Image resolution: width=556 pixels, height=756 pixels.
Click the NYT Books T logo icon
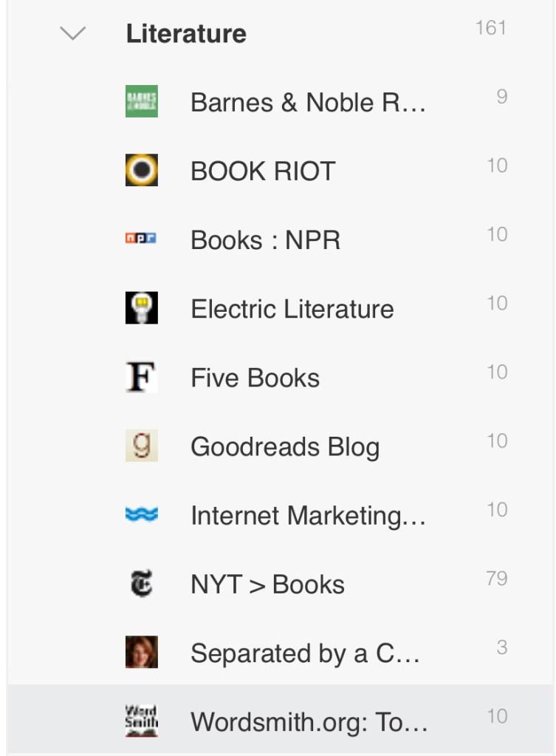coord(142,584)
